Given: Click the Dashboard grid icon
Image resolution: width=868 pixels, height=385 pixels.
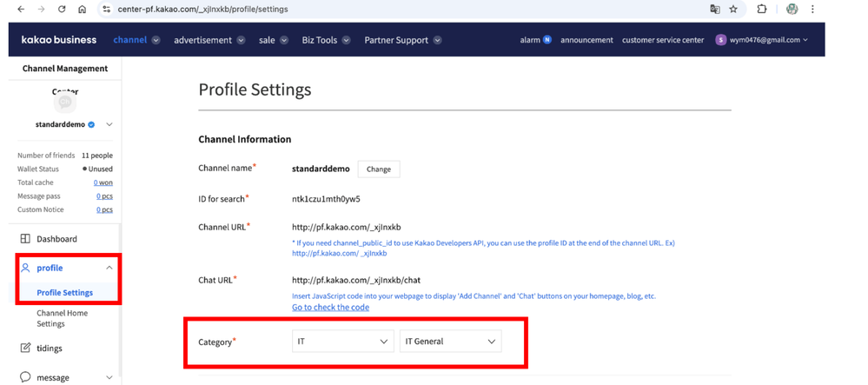Looking at the screenshot, I should pyautogui.click(x=25, y=239).
